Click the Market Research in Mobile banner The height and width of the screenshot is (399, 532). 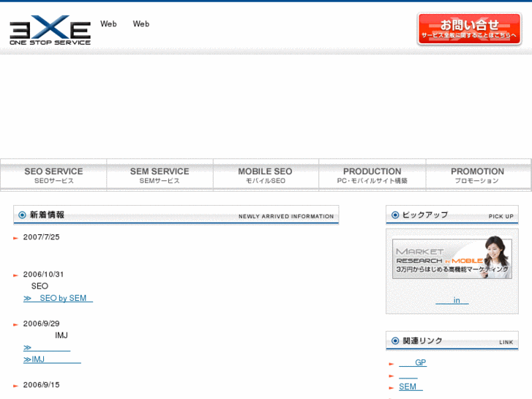point(452,258)
